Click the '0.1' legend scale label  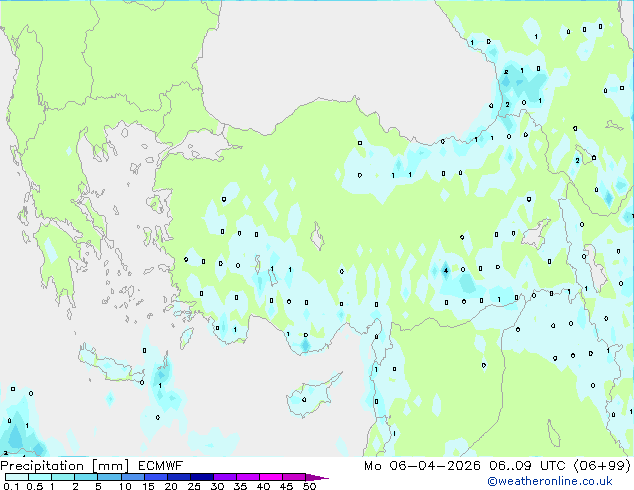[11, 486]
